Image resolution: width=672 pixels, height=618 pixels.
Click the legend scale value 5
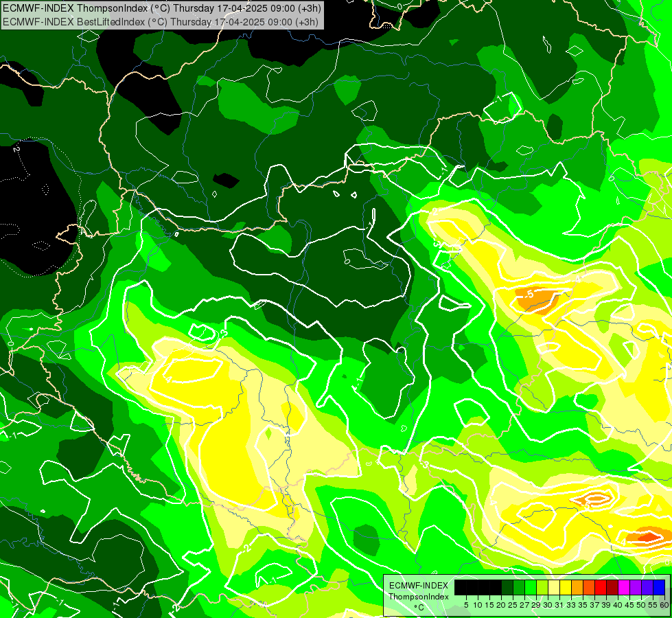tap(466, 605)
